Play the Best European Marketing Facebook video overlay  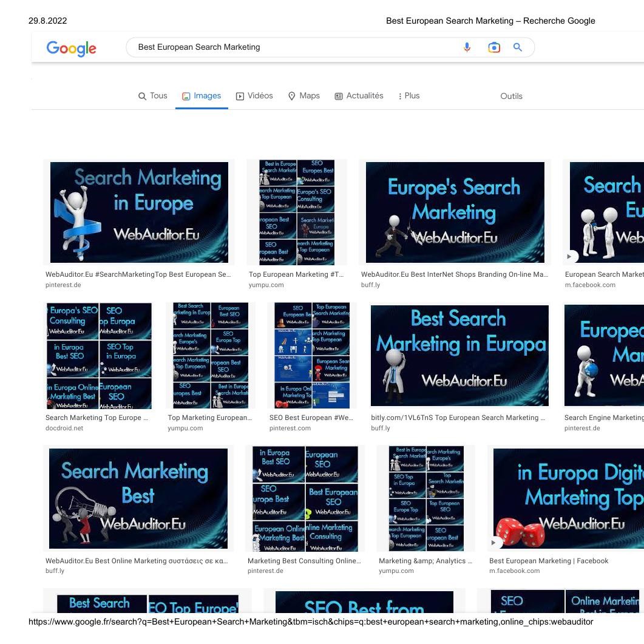[493, 543]
